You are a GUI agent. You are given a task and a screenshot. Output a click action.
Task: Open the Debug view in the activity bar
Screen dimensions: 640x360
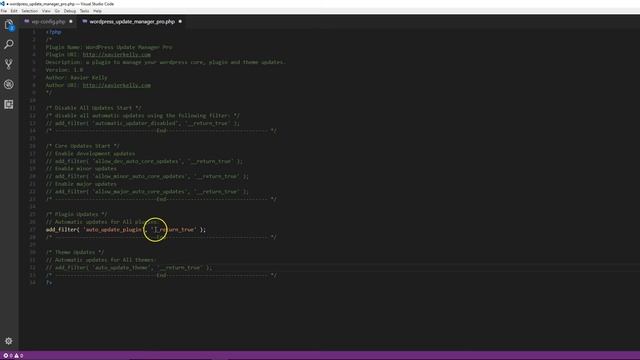pos(9,84)
